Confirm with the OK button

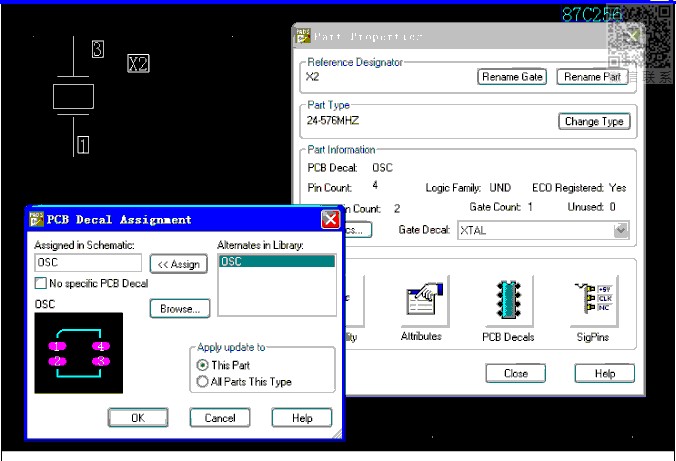point(138,417)
